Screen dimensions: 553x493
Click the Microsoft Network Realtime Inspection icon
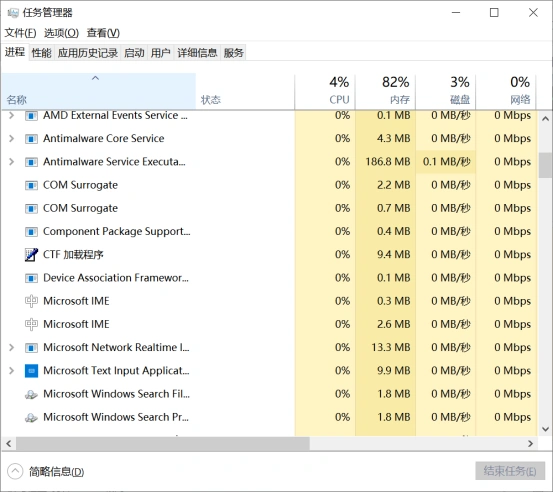(x=31, y=348)
